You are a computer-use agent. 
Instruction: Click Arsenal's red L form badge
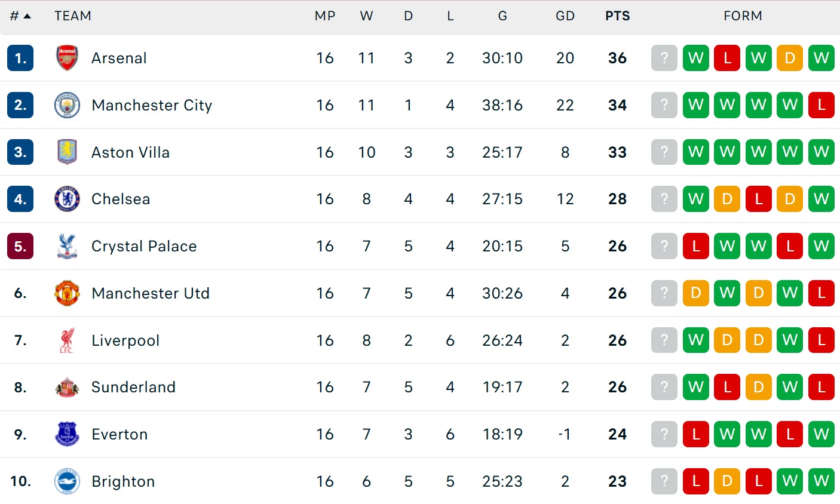[727, 58]
